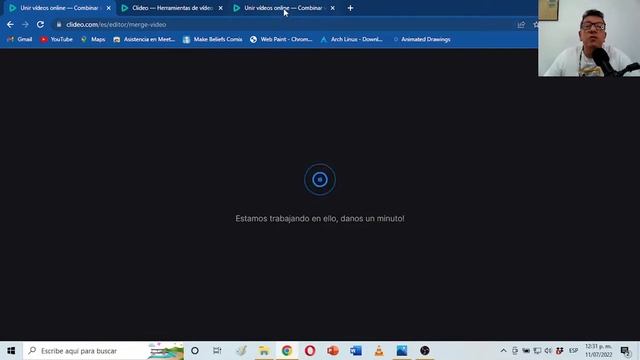640x360 pixels.
Task: Switch to the first Unir videos online tab
Action: click(59, 8)
